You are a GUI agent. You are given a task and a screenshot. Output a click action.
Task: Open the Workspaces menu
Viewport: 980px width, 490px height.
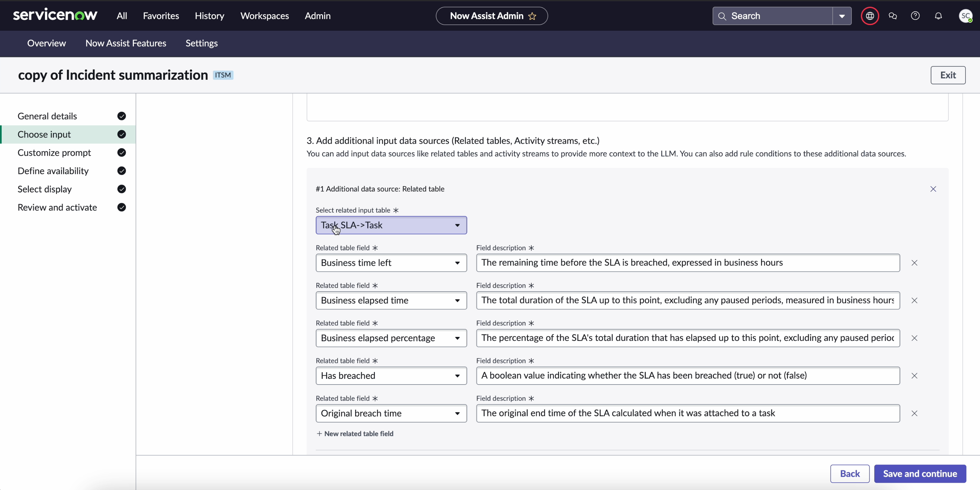coord(265,16)
